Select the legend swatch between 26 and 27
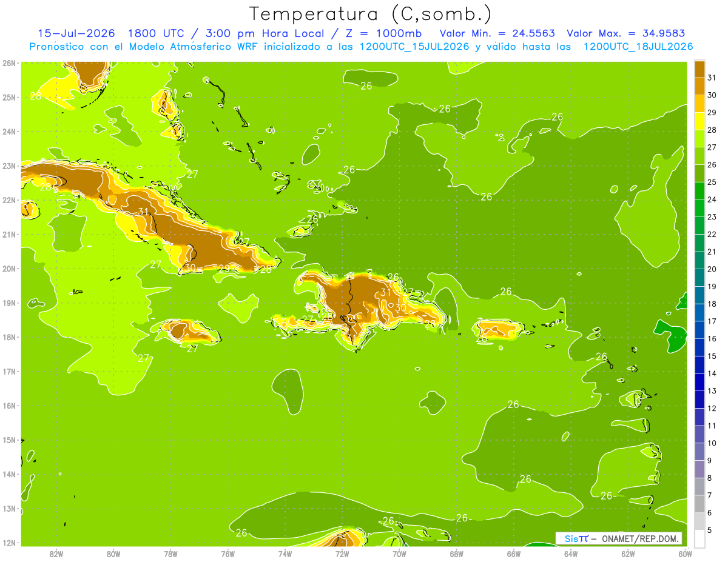 (699, 156)
